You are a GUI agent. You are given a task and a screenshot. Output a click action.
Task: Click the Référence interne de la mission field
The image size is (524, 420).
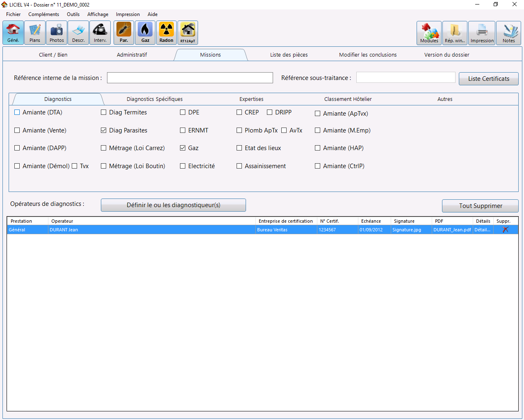190,78
